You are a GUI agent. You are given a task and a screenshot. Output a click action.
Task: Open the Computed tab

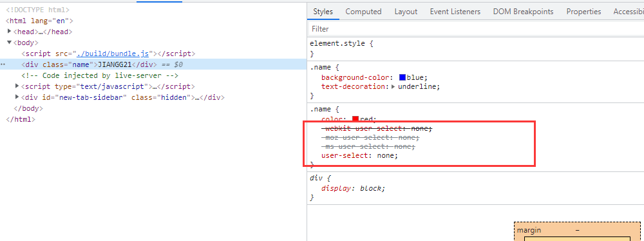pos(363,12)
